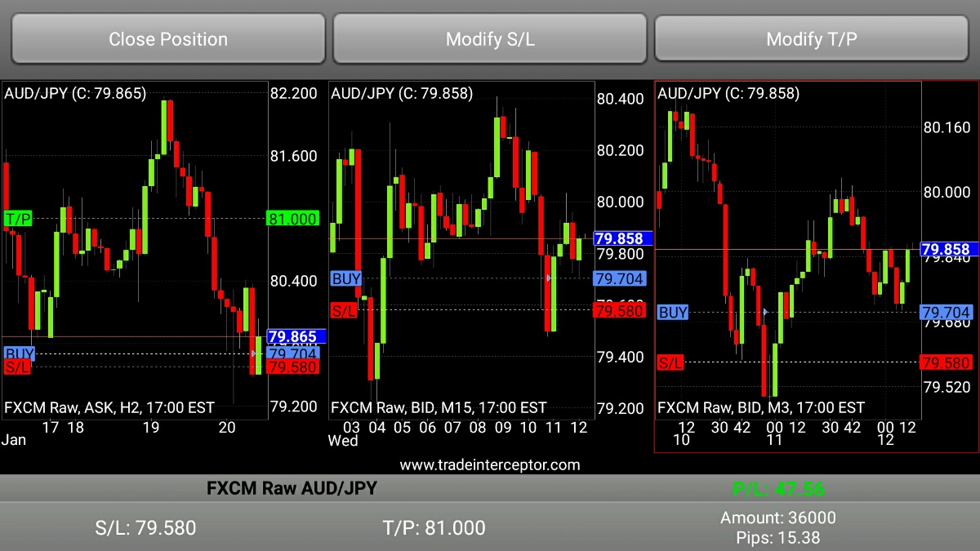Click the 80.160 axis label on M3 chart
This screenshot has width=980, height=551.
pyautogui.click(x=947, y=127)
